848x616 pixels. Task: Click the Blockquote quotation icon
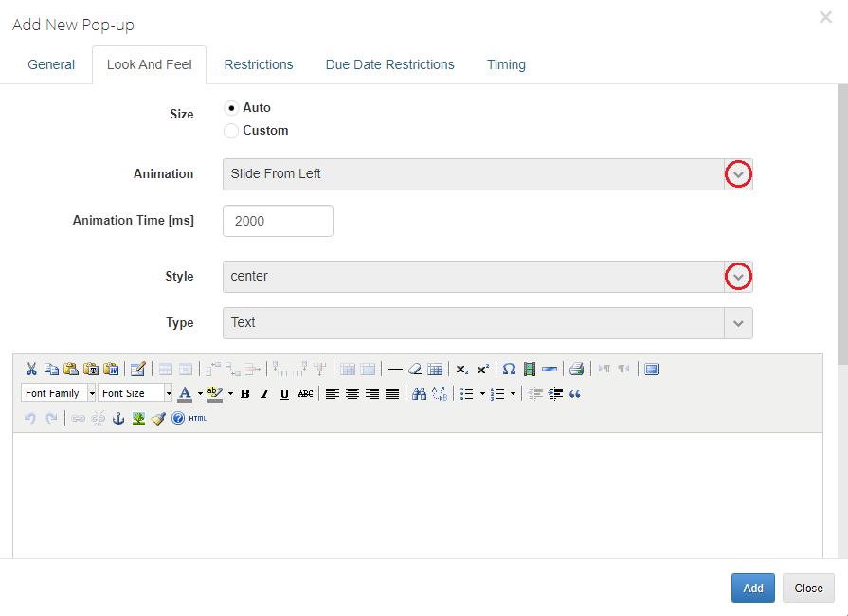tap(575, 393)
